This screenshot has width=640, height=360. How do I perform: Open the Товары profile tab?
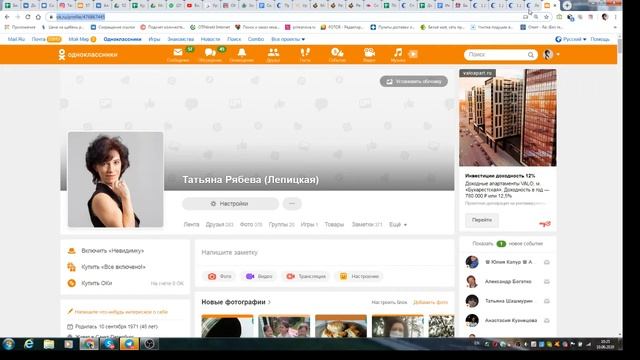[334, 224]
